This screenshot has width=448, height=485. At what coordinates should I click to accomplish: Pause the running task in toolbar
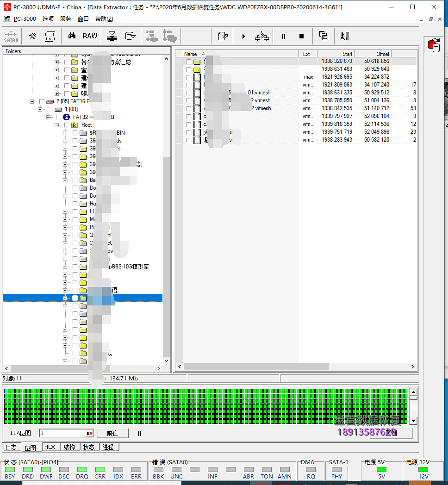(283, 36)
